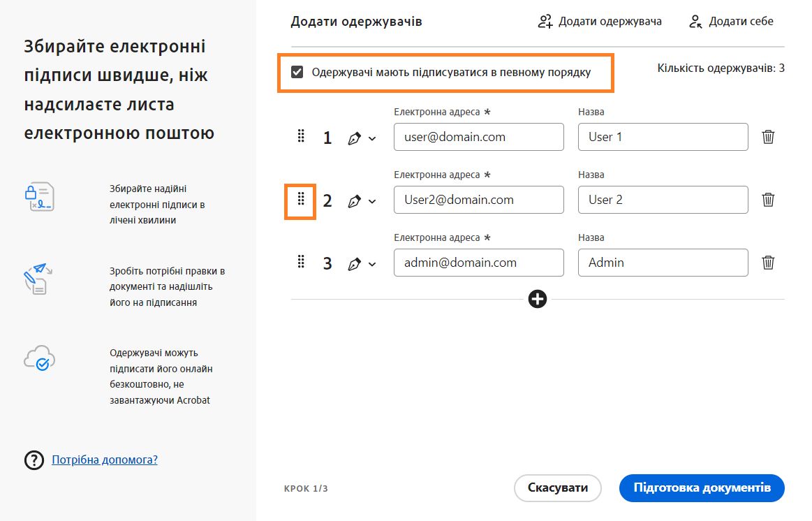The image size is (812, 521).
Task: Delete recipient User 2 with trash icon
Action: point(768,200)
